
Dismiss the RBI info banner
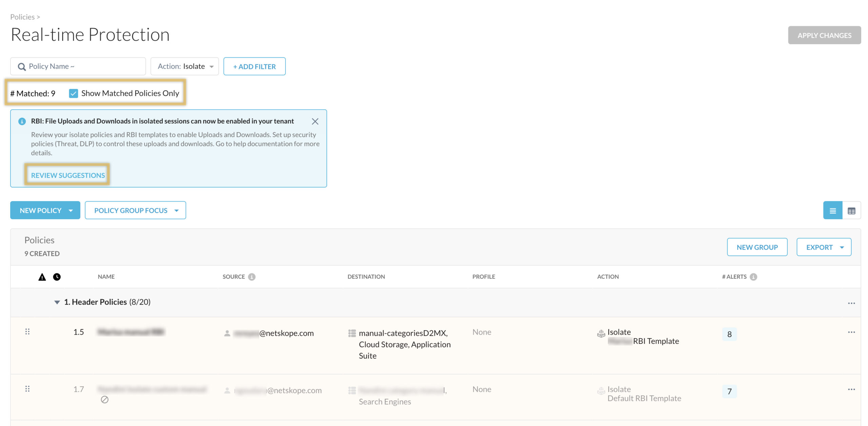[315, 121]
